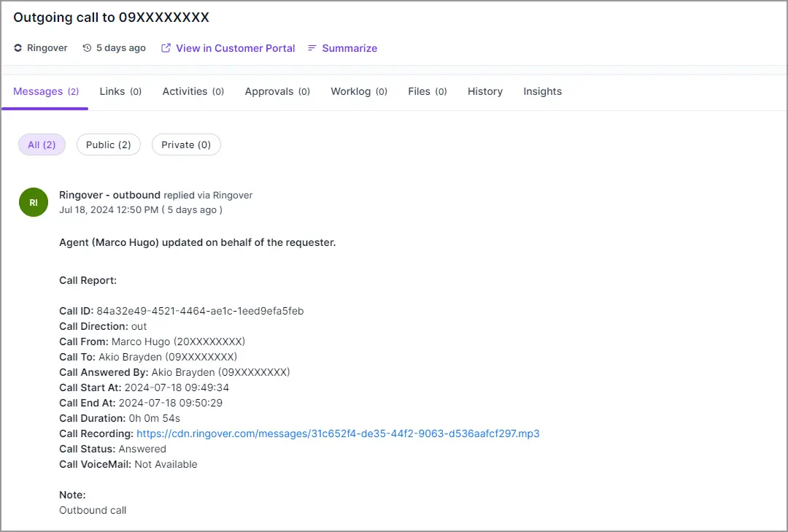
Task: Switch to the Activities (0) tab
Action: coord(193,91)
